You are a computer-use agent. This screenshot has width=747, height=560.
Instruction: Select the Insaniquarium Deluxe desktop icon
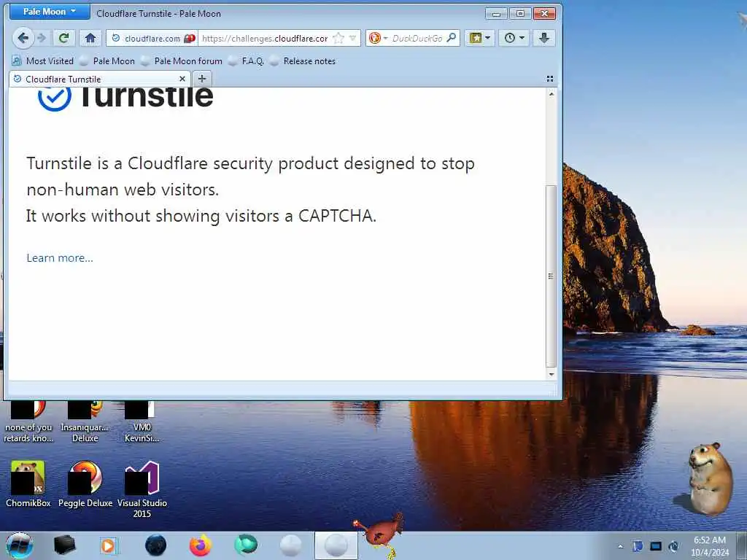click(x=85, y=422)
